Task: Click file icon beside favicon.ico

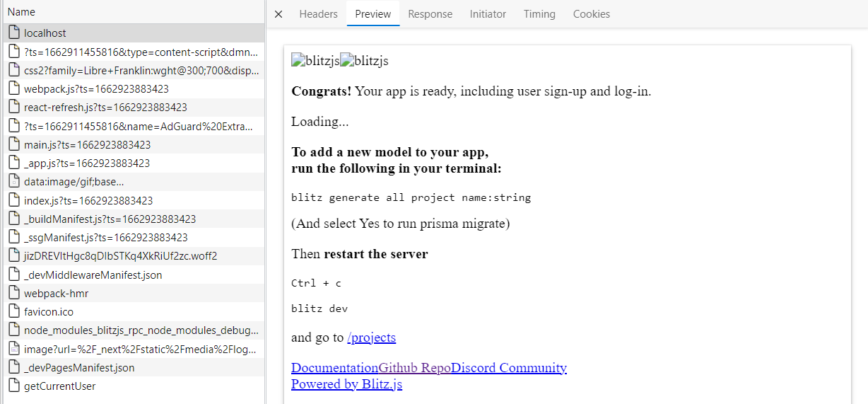Action: [14, 311]
